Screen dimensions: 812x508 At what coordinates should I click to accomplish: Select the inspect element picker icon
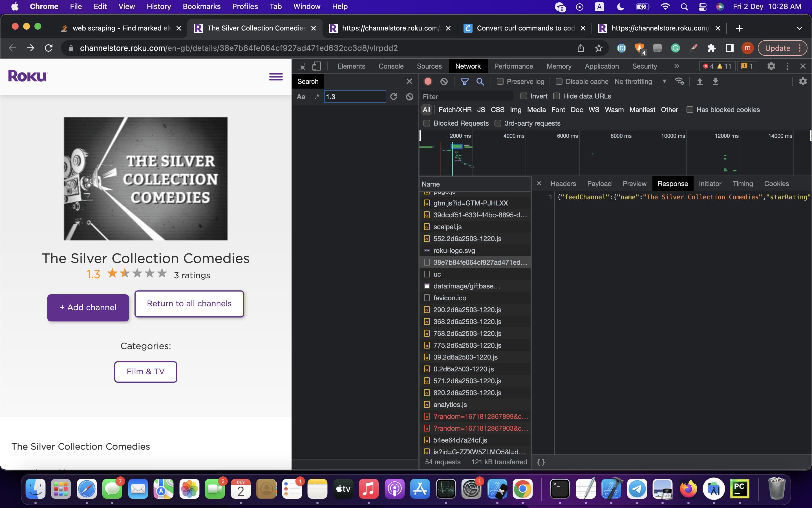tap(301, 66)
